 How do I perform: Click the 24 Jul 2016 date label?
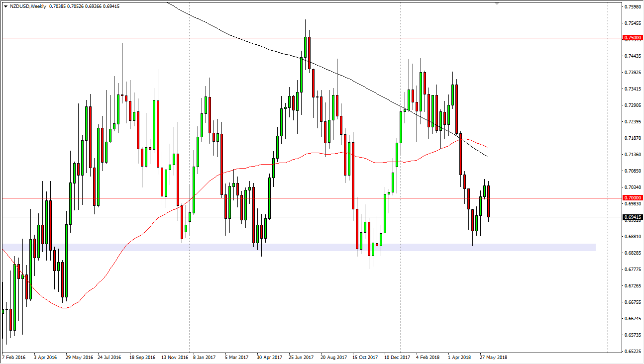tap(109, 357)
